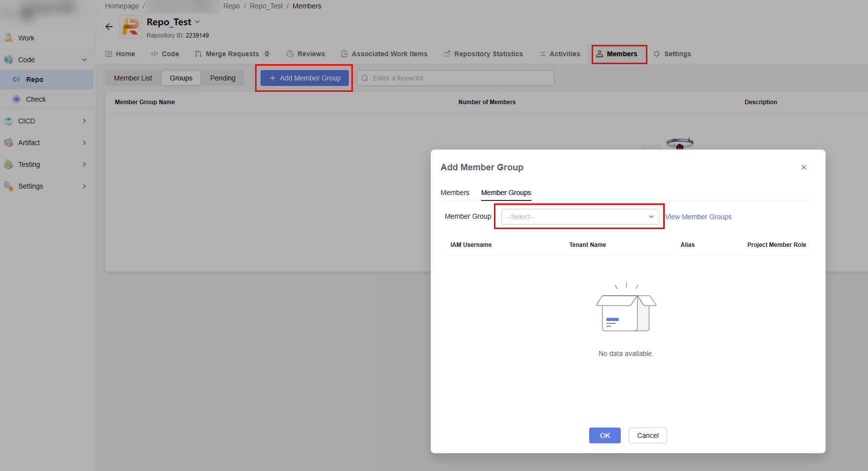Click the Member Group Name column header
Image resolution: width=868 pixels, height=471 pixels.
point(145,102)
